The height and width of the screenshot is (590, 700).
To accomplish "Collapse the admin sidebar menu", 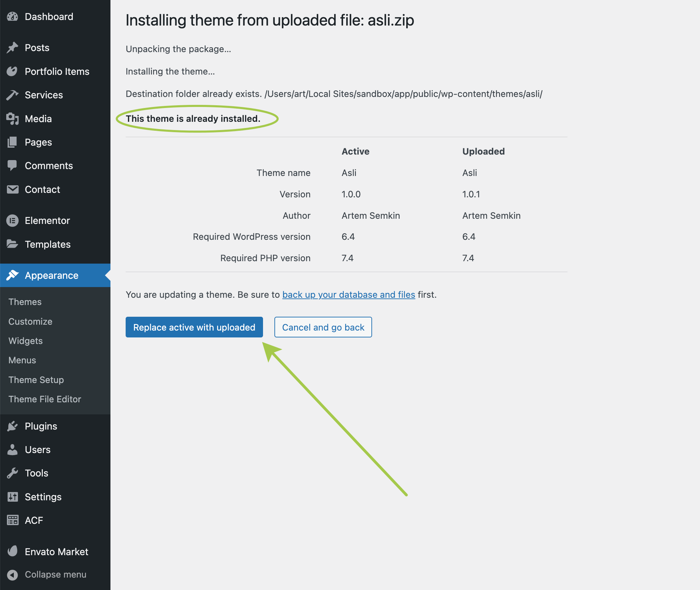I will pyautogui.click(x=55, y=574).
